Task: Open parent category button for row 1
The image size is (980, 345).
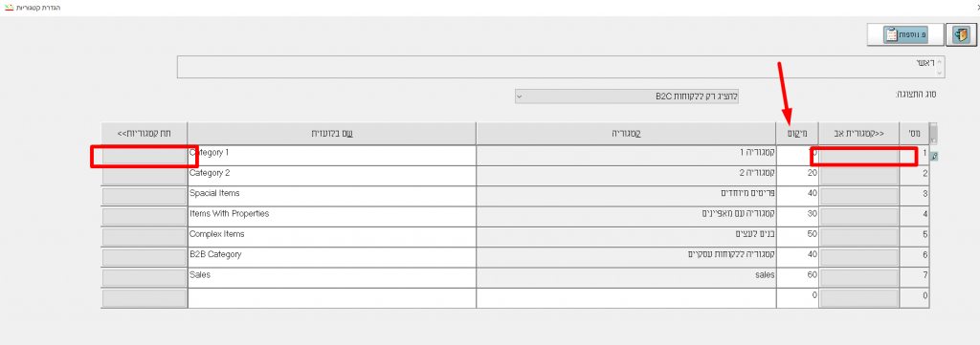Action: point(858,155)
